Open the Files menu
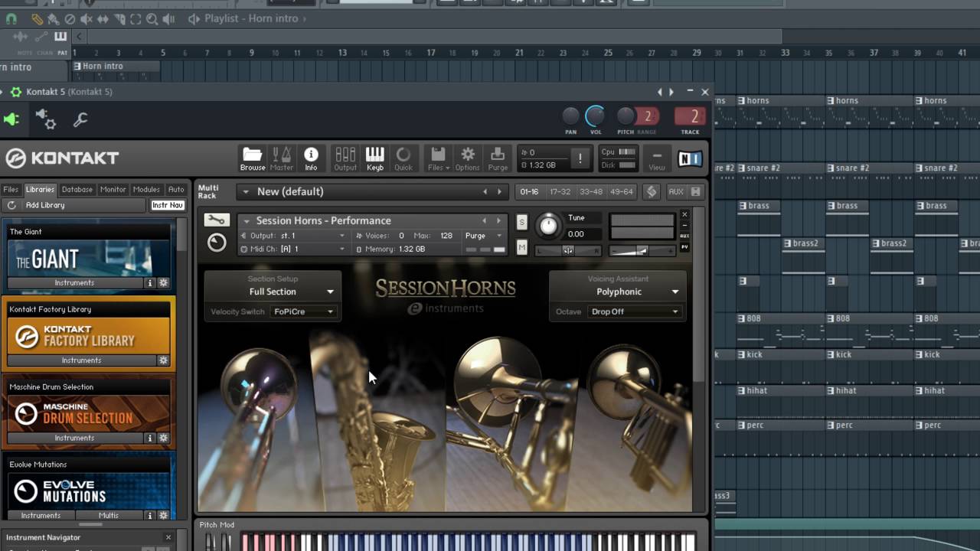980x551 pixels. [439, 158]
